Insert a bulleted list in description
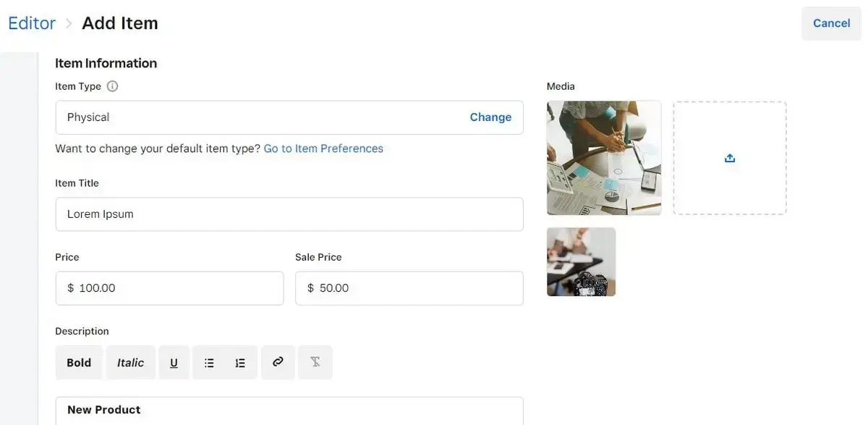Image resolution: width=868 pixels, height=425 pixels. coord(209,363)
